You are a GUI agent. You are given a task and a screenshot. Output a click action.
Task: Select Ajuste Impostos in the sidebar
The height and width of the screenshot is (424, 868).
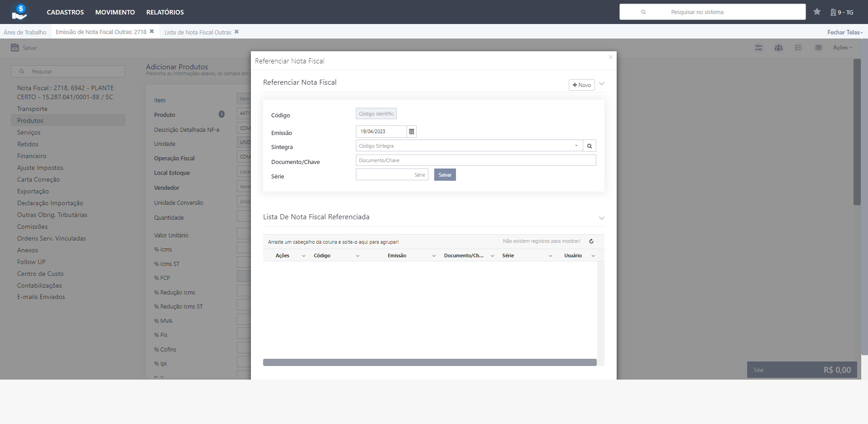(x=40, y=168)
